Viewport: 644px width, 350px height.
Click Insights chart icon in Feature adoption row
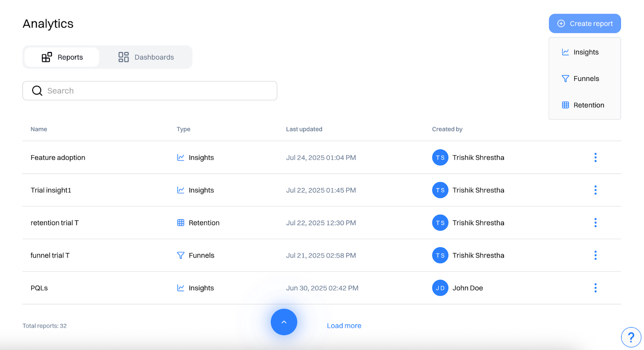[181, 158]
